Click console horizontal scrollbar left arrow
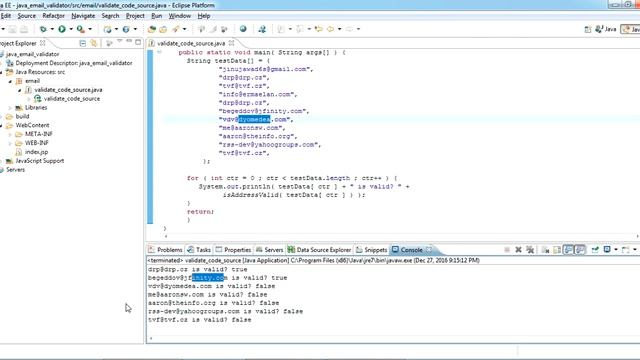This screenshot has height=360, width=640. pyautogui.click(x=151, y=338)
